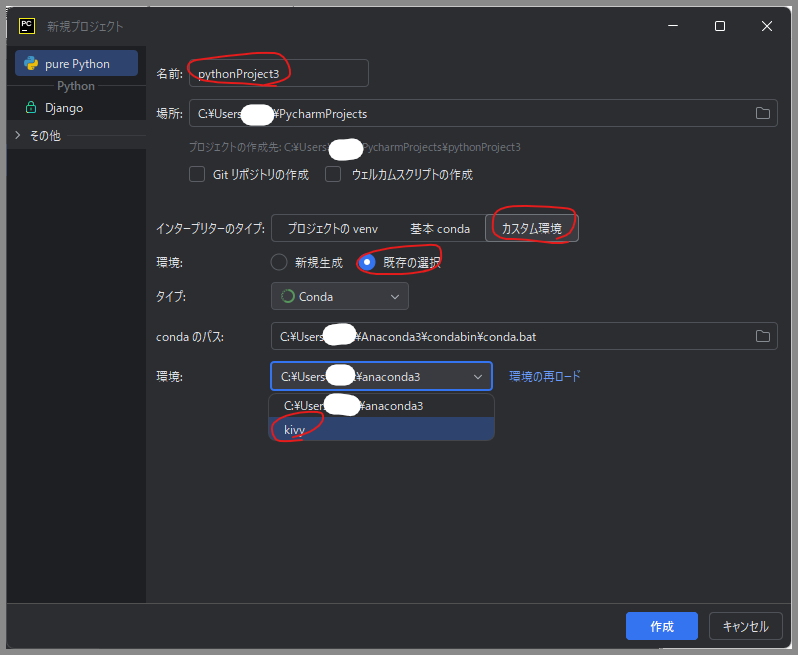The width and height of the screenshot is (798, 655).
Task: Close the 新規プロジェクト dialog
Action: (766, 26)
